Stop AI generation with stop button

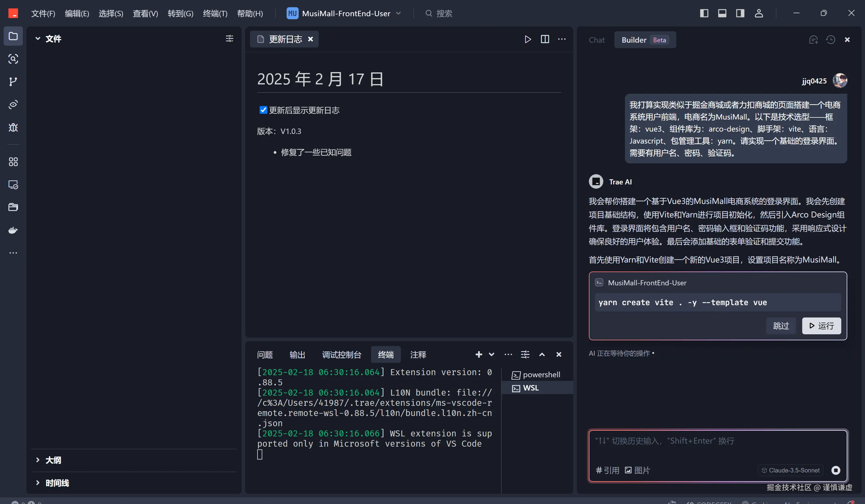[x=836, y=470]
